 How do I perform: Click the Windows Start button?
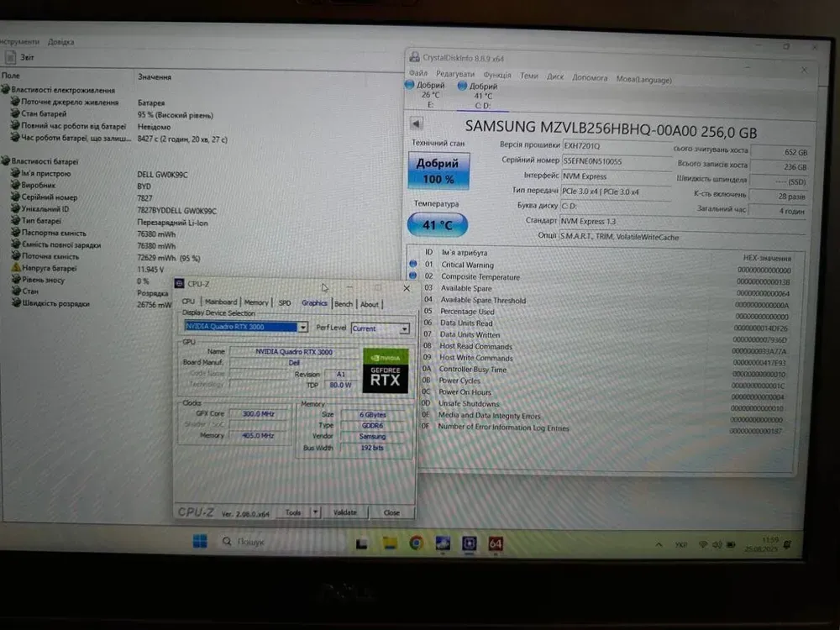tap(200, 542)
